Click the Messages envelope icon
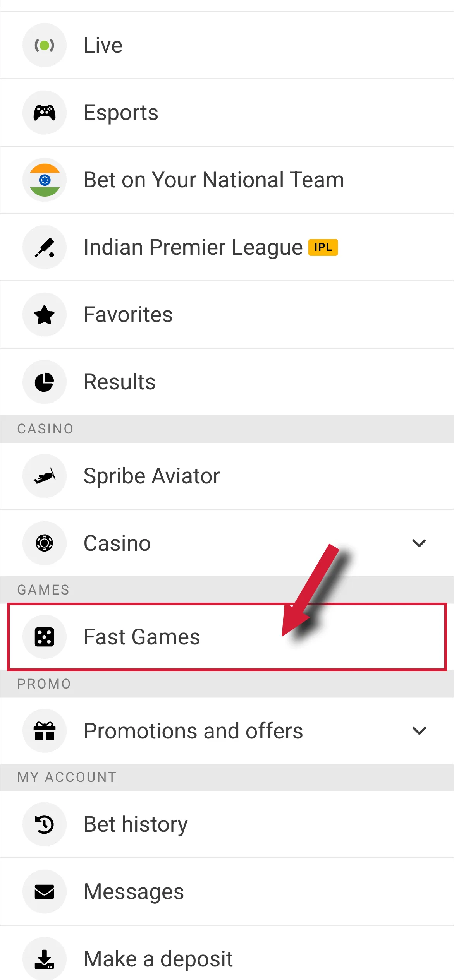The height and width of the screenshot is (980, 454). [44, 891]
